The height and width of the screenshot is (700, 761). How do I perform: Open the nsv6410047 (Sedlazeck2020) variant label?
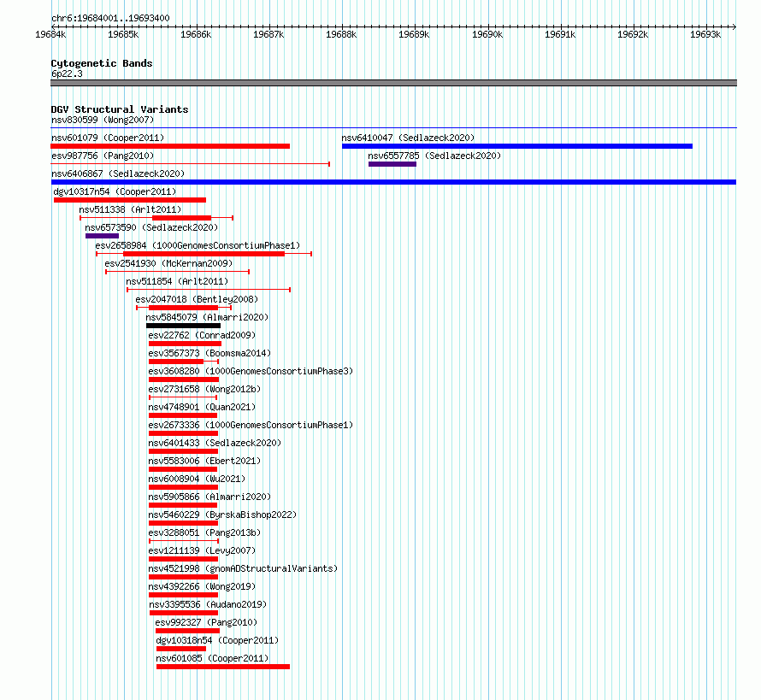[x=408, y=138]
